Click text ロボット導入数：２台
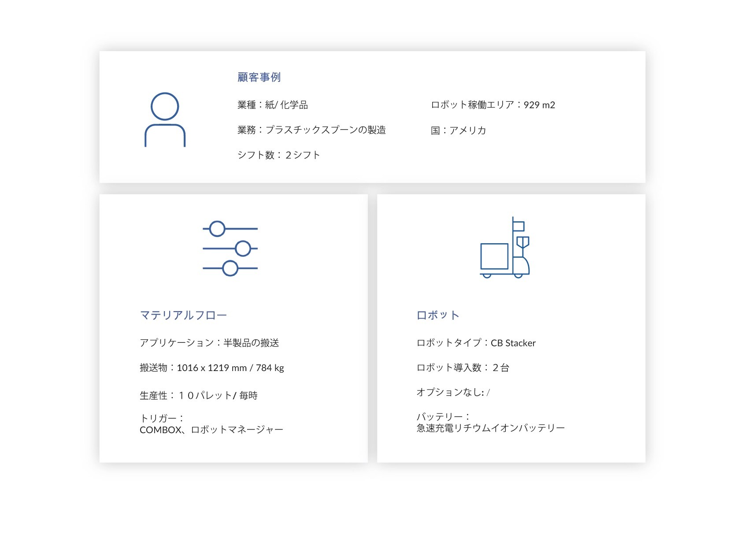Screen dimensions: 756x542 pyautogui.click(x=463, y=368)
